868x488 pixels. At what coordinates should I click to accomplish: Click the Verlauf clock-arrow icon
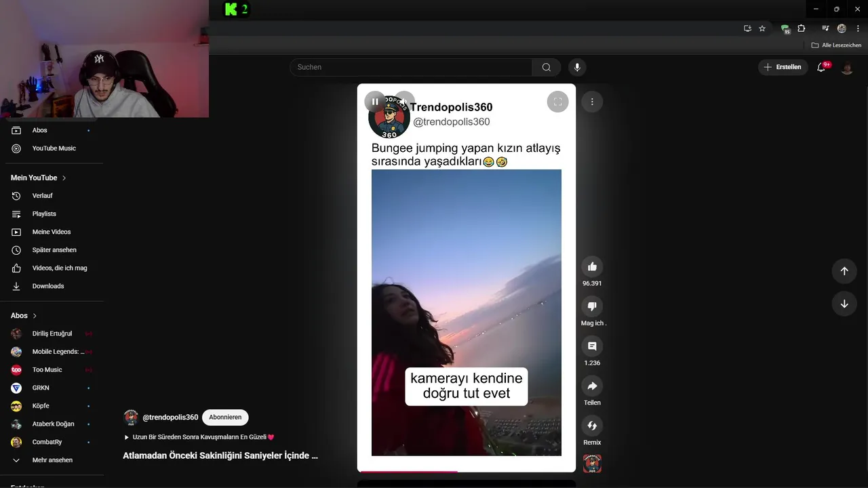17,196
